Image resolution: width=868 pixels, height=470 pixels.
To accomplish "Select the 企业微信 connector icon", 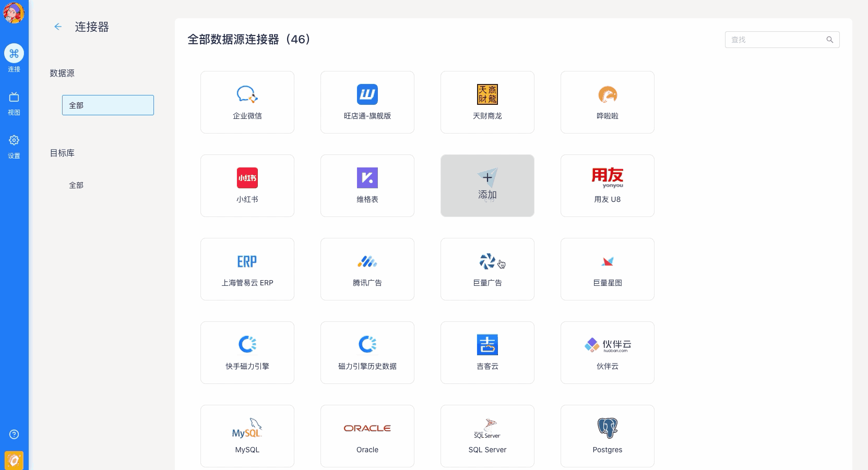I will 247,94.
